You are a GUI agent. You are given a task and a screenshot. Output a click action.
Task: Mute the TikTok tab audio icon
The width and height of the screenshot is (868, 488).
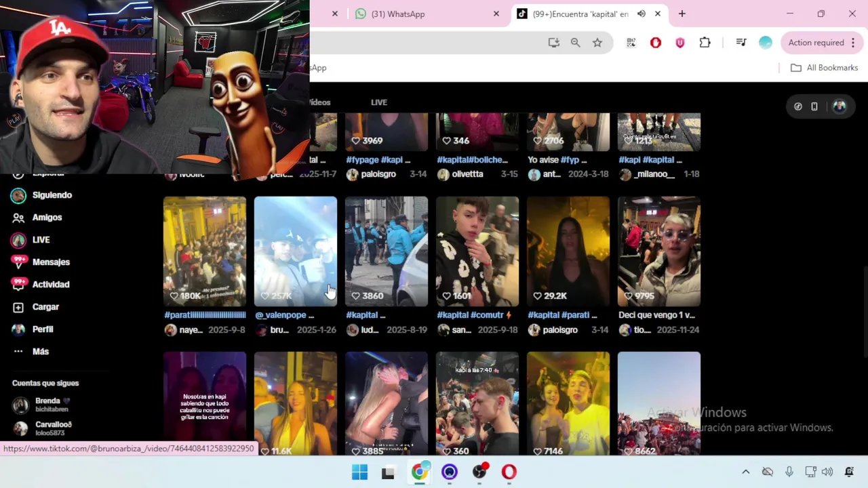(x=641, y=14)
